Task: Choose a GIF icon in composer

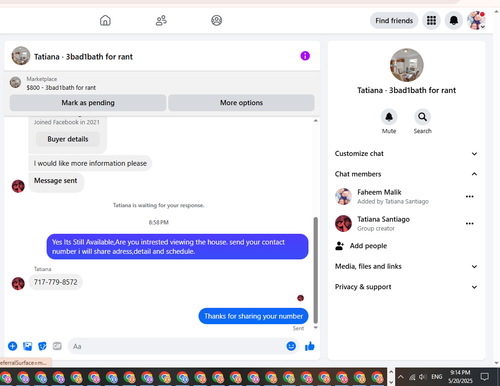Action: click(57, 346)
